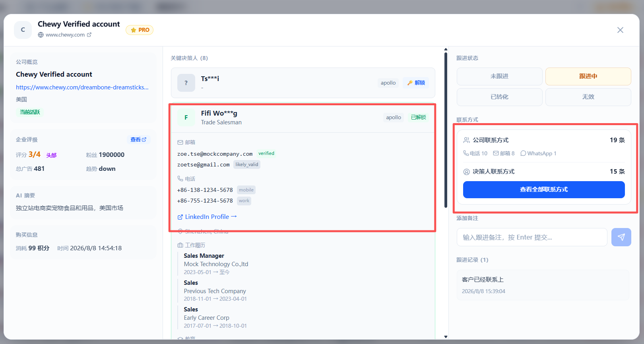644x344 pixels.
Task: Send the note with paper-plane button
Action: point(621,237)
